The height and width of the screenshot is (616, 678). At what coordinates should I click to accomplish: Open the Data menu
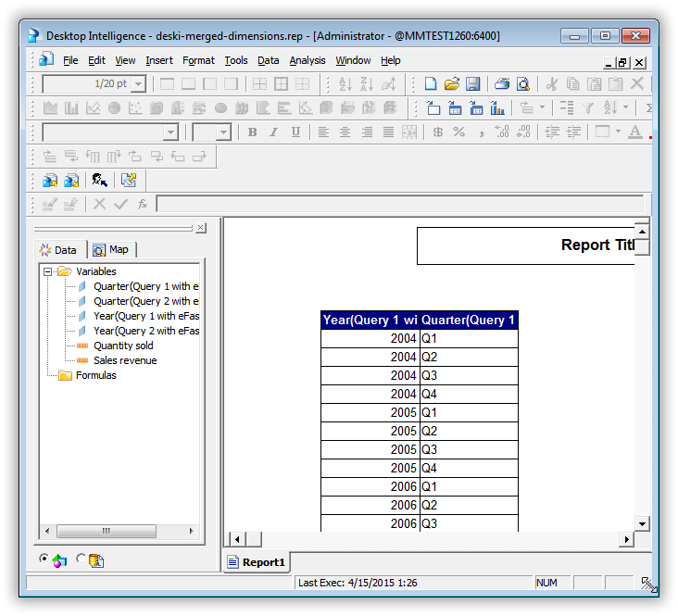pos(269,60)
